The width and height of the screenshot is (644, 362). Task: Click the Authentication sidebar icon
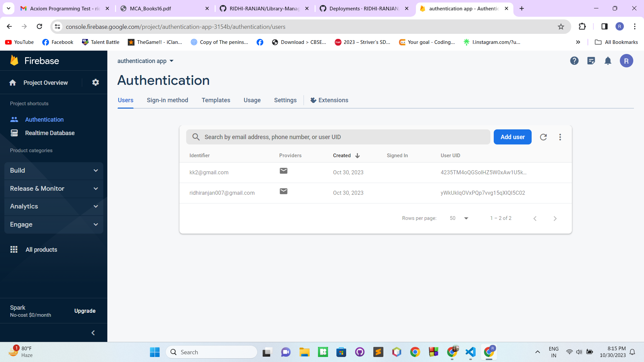point(14,119)
